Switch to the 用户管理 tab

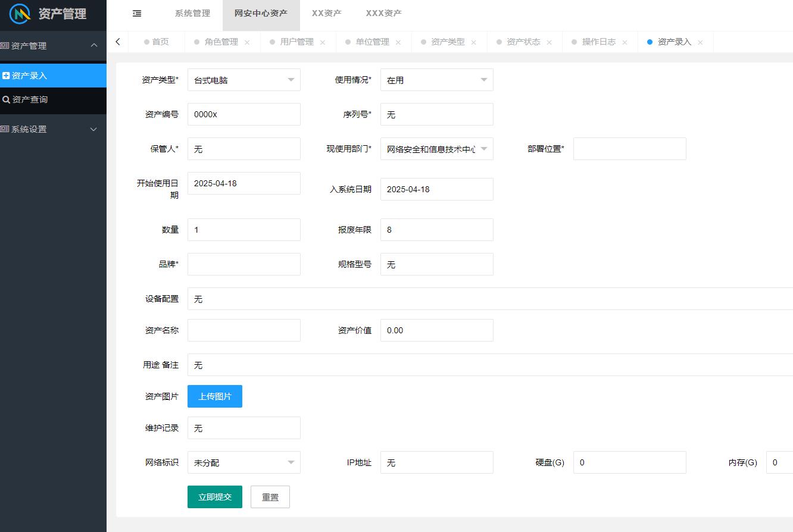(x=297, y=42)
